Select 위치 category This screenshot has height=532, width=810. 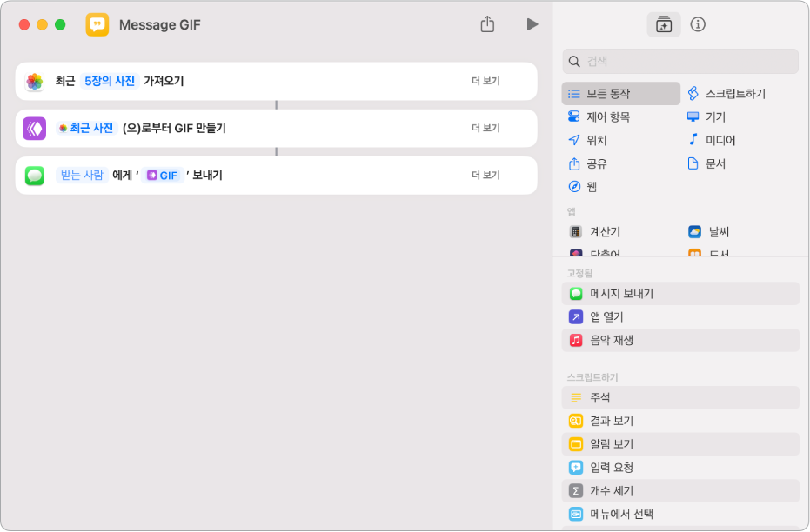[587, 140]
